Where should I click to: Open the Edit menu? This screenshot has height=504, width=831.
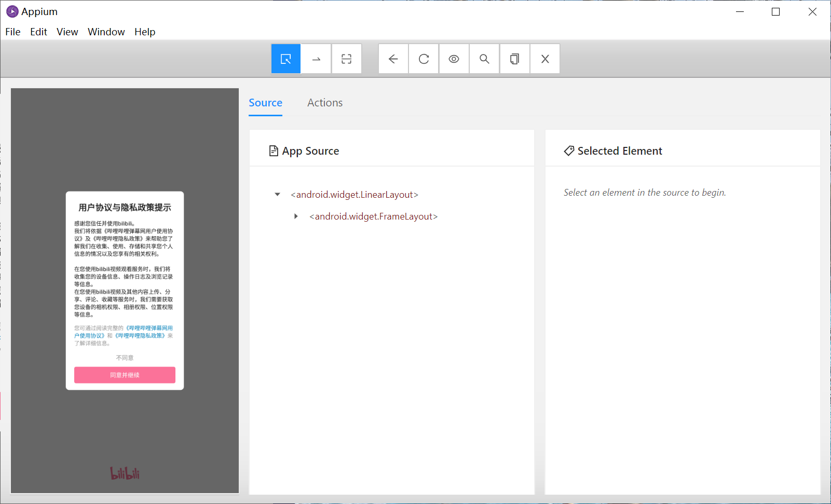[x=38, y=32]
